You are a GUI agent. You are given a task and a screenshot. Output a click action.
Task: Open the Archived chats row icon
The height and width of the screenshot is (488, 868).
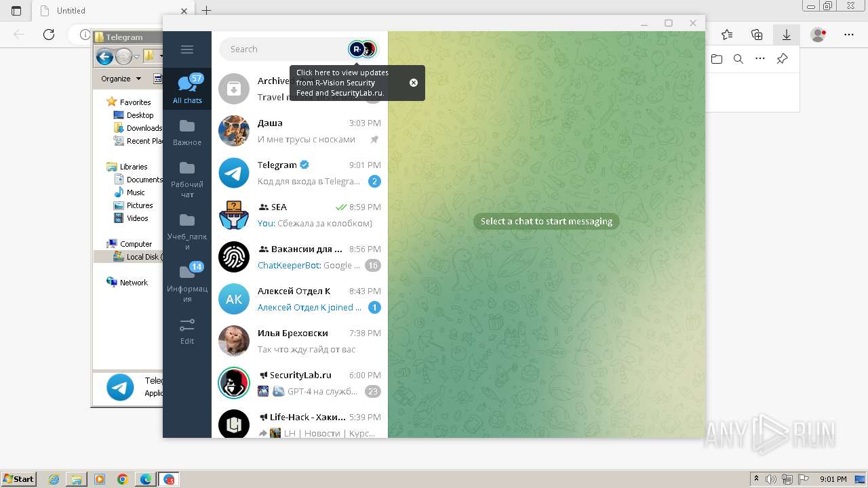point(234,89)
